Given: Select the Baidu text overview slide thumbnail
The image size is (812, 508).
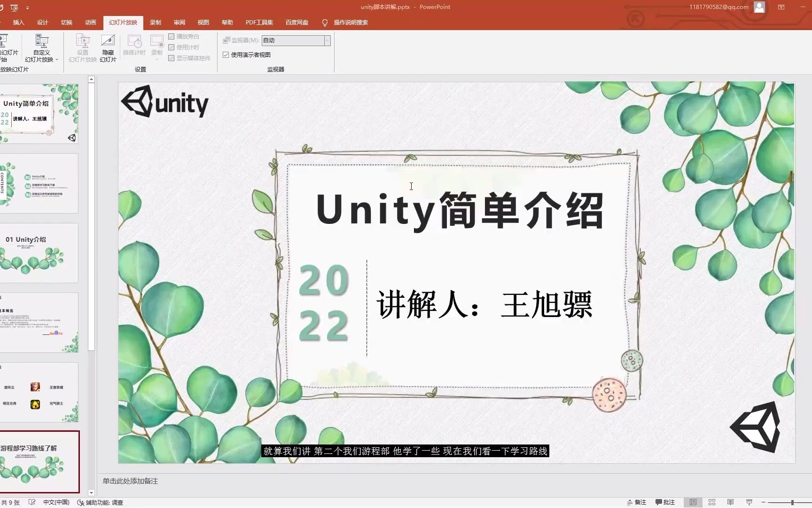Looking at the screenshot, I should [x=39, y=323].
